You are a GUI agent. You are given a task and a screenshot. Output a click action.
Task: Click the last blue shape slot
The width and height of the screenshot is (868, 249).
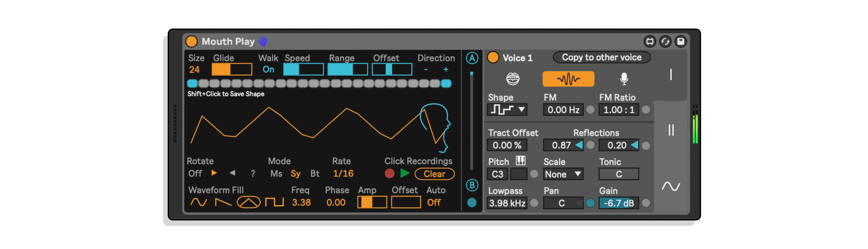click(x=446, y=83)
